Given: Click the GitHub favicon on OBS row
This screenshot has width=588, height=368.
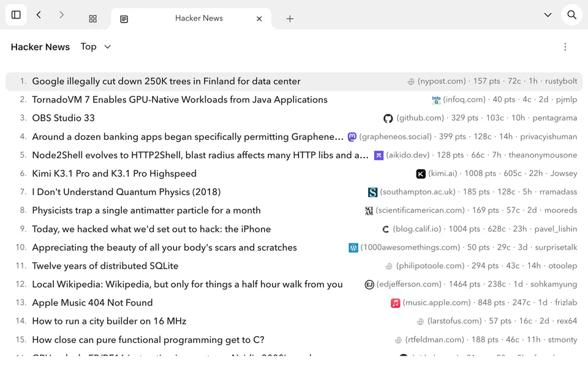Looking at the screenshot, I should coord(388,118).
